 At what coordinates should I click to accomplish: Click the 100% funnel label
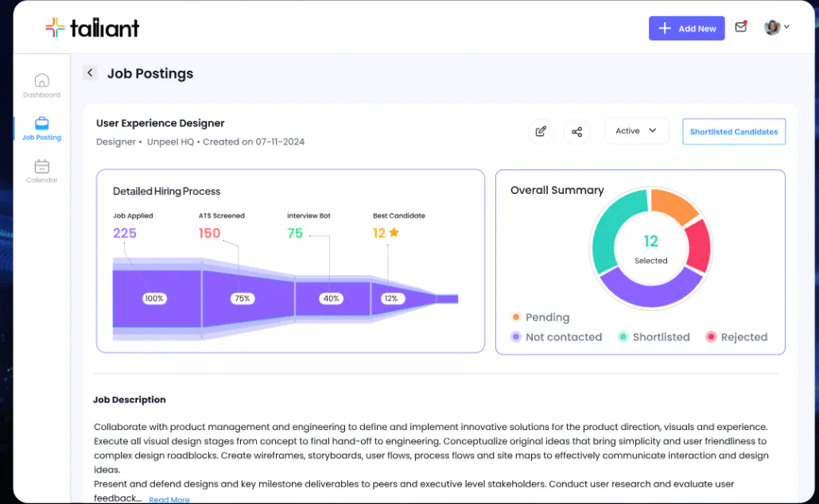[154, 298]
